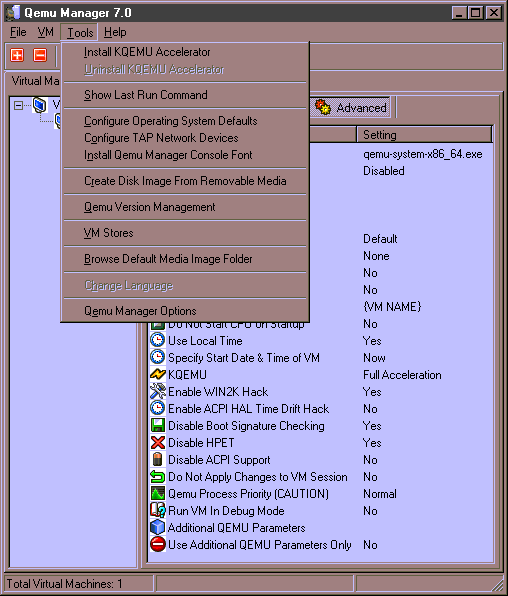Click the battery icon for Disable ACPI Support
Image resolution: width=508 pixels, height=596 pixels.
click(157, 459)
